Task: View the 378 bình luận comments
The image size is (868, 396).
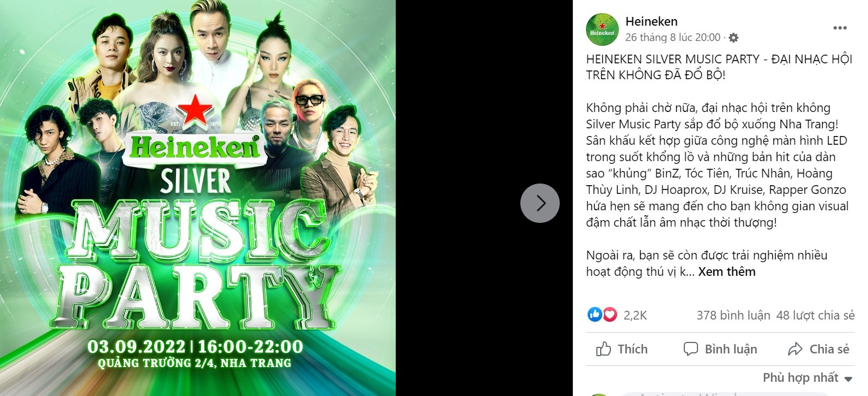Action: [x=733, y=316]
